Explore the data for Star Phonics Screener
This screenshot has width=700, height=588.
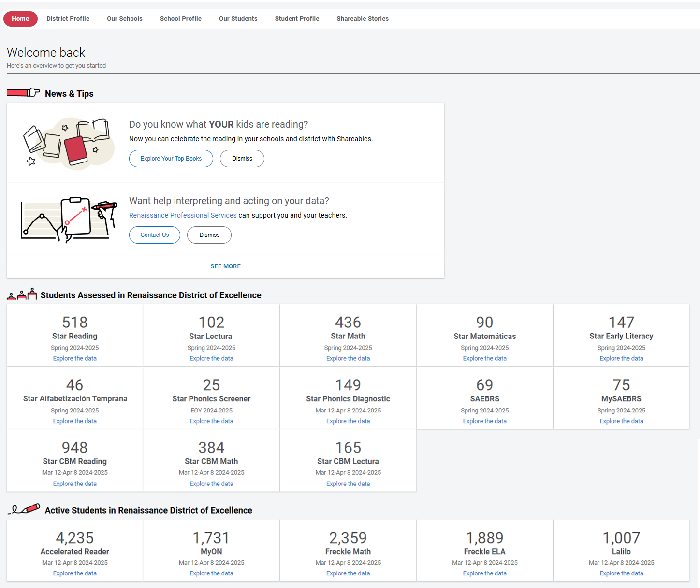tap(211, 421)
